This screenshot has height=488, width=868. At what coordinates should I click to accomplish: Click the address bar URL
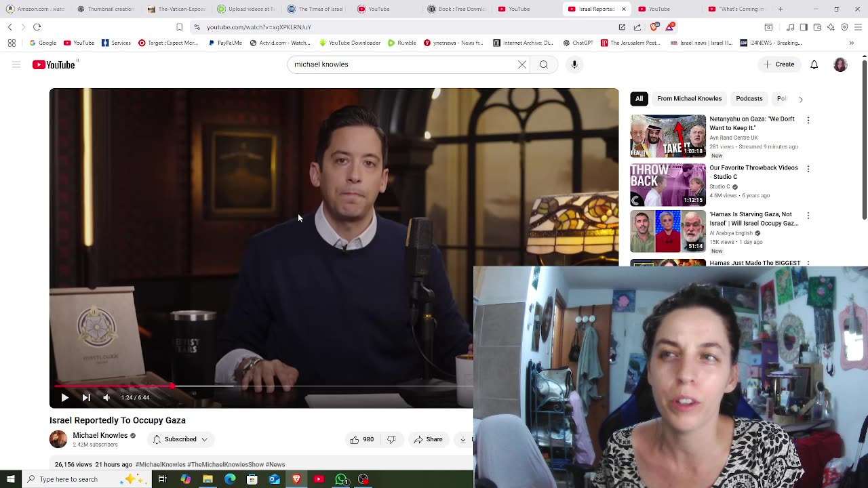click(x=259, y=27)
